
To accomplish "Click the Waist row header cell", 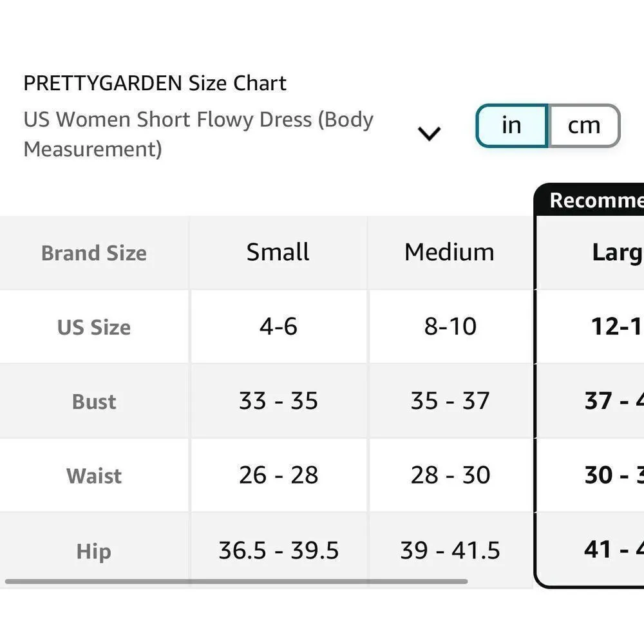I will pos(94,475).
